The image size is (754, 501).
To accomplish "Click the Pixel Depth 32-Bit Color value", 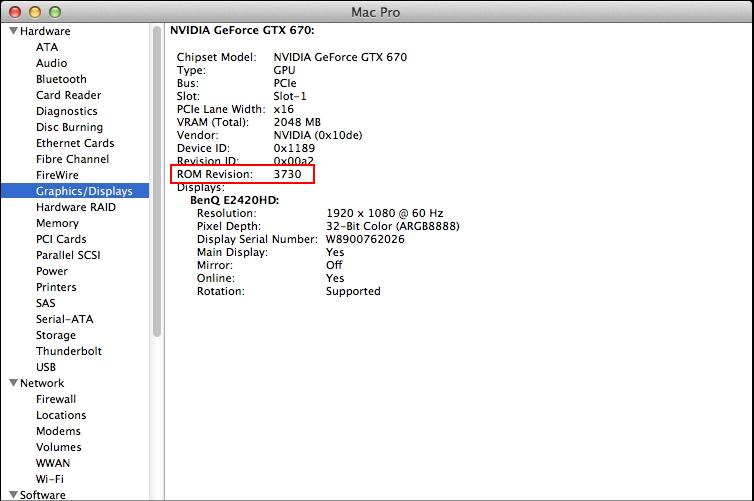I will coord(392,226).
